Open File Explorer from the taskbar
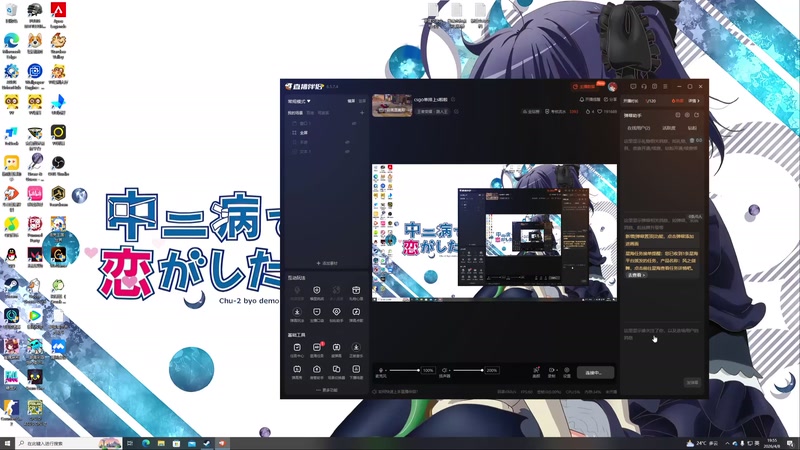Screen dimensions: 800x450 pos(161,443)
